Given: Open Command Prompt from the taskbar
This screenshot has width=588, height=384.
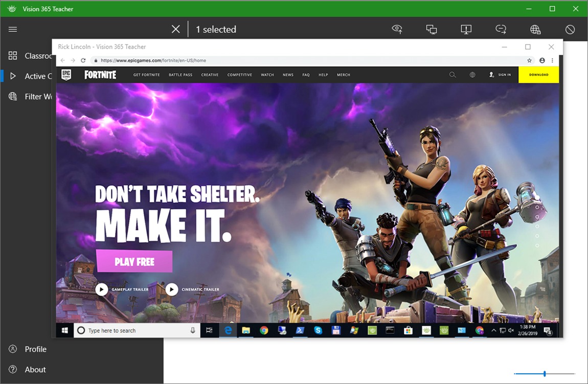Looking at the screenshot, I should (x=390, y=330).
